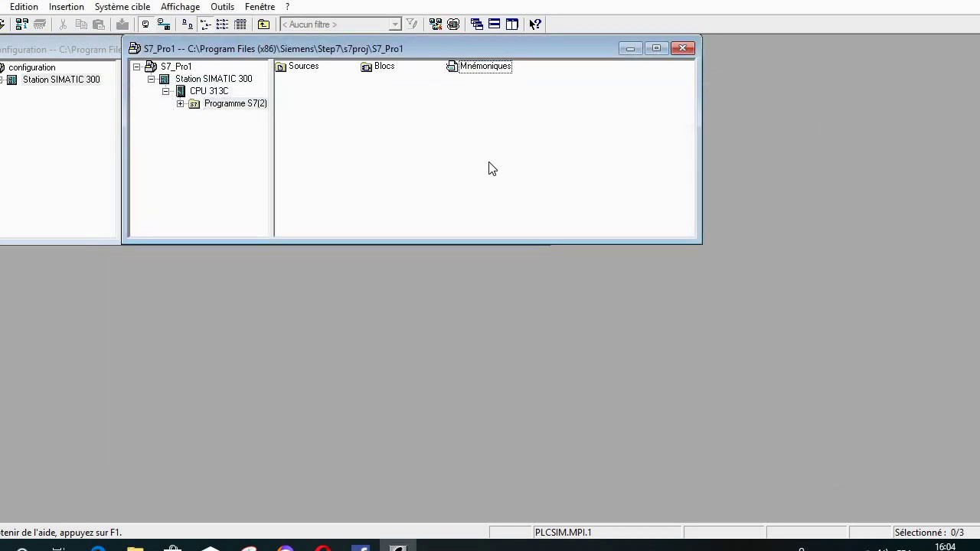Select CPU 313C tree label
Viewport: 980px width, 551px height.
[209, 91]
